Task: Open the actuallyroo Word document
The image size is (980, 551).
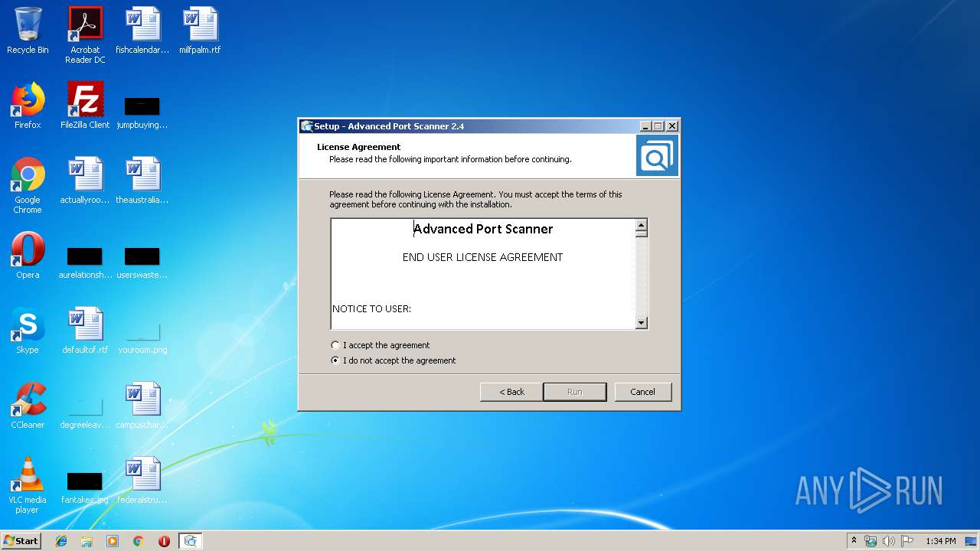Action: (x=85, y=181)
